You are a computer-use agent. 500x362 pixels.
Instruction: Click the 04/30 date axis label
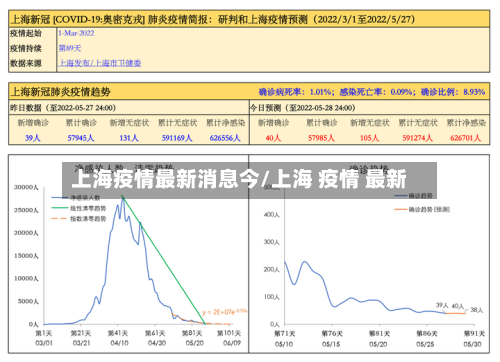click(157, 343)
